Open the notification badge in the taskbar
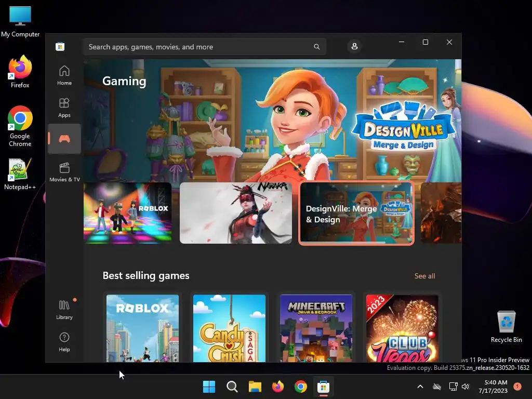 (517, 387)
